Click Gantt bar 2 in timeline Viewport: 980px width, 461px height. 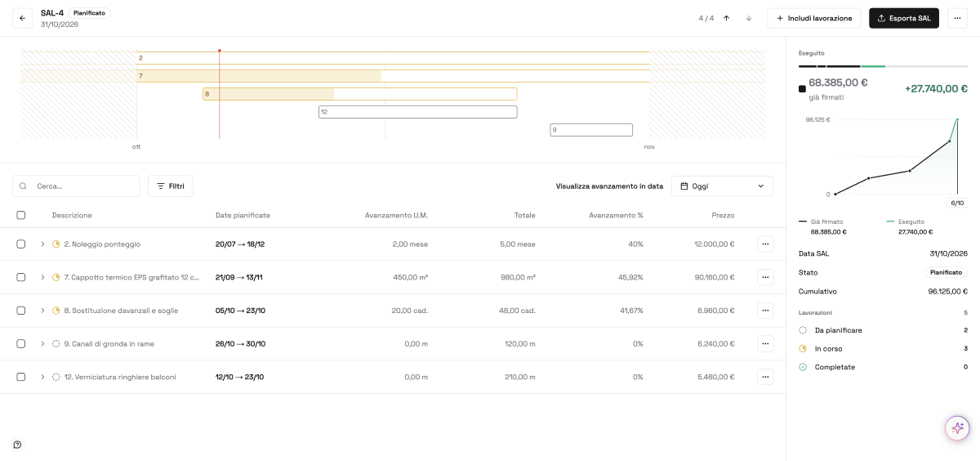pyautogui.click(x=393, y=58)
